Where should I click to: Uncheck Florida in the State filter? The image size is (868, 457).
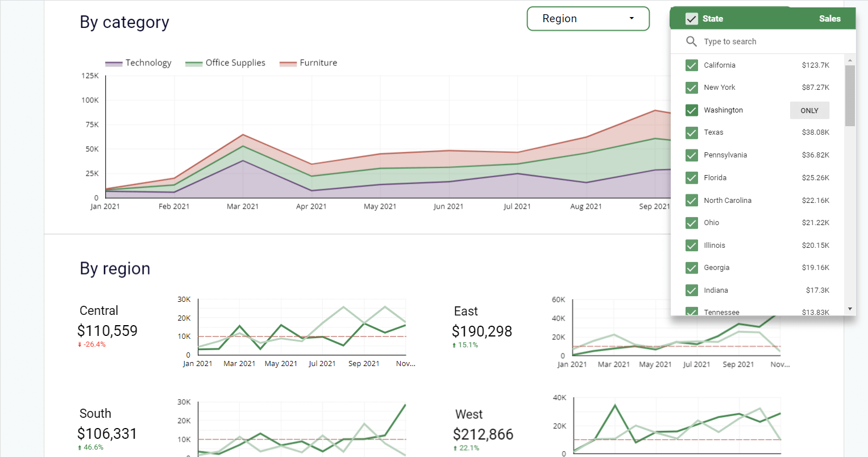(691, 177)
